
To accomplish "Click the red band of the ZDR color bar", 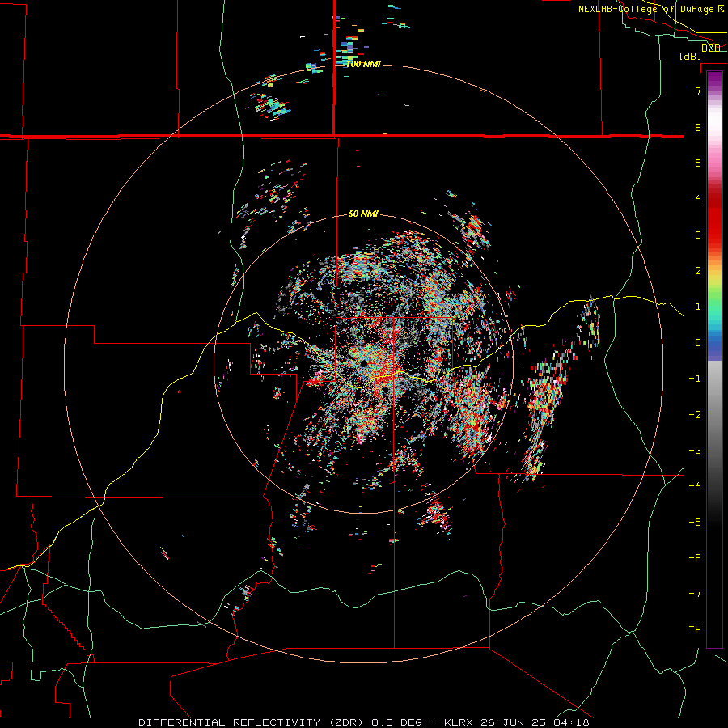I will [714, 218].
